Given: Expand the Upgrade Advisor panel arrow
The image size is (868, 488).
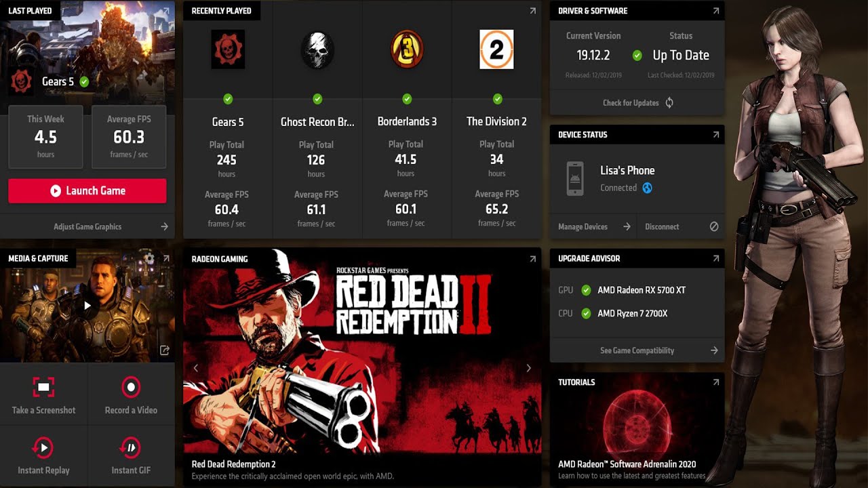Looking at the screenshot, I should 716,258.
